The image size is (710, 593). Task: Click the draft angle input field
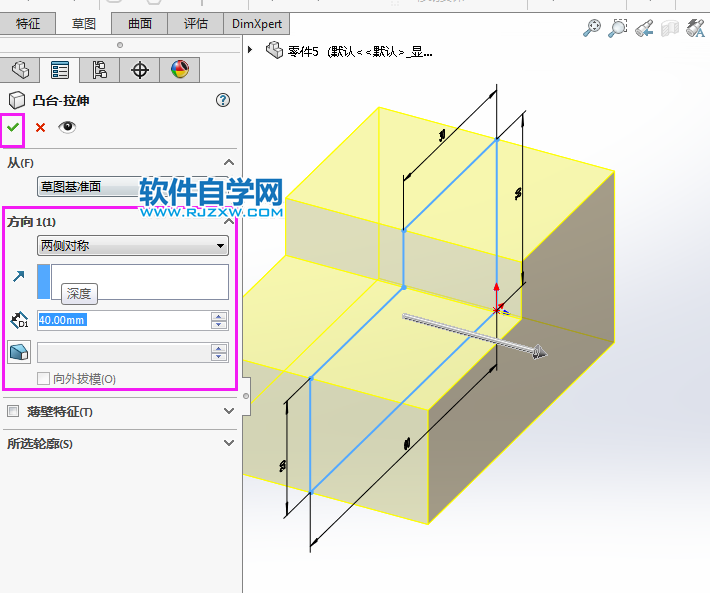pos(124,352)
